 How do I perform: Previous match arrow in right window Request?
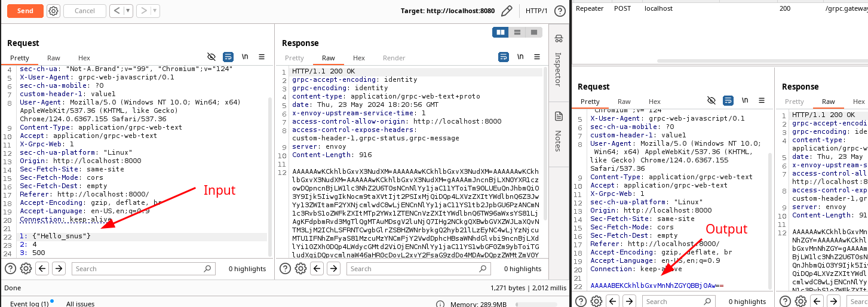613,302
